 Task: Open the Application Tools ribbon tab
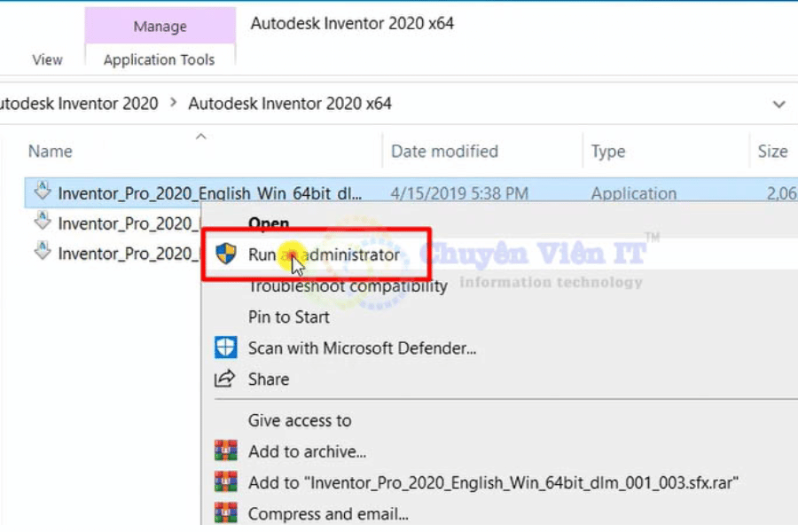[159, 60]
